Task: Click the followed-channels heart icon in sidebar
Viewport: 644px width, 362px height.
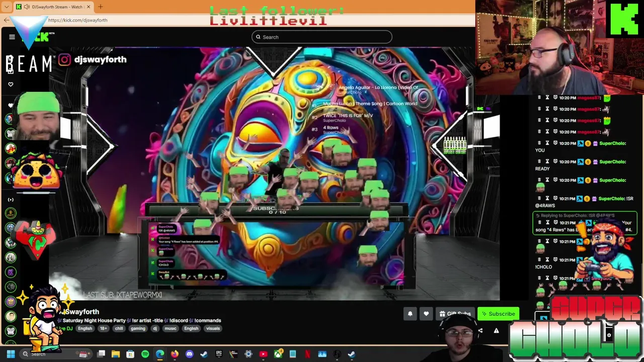Action: tap(11, 84)
